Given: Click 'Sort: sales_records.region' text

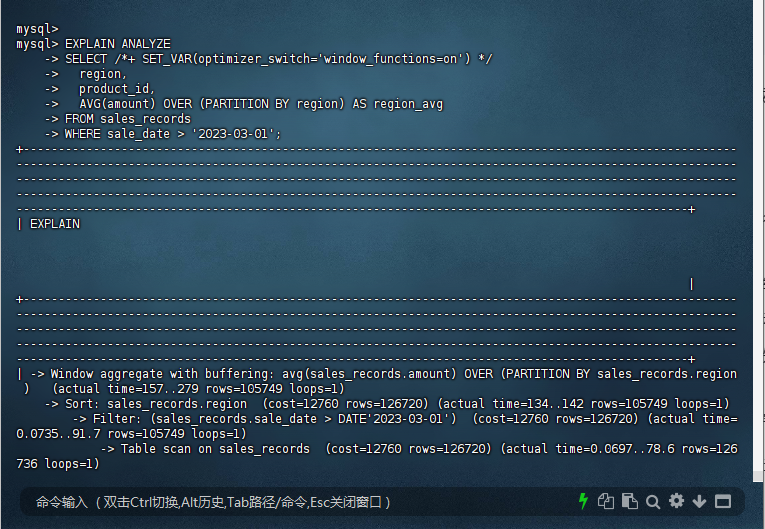Looking at the screenshot, I should coord(156,404).
